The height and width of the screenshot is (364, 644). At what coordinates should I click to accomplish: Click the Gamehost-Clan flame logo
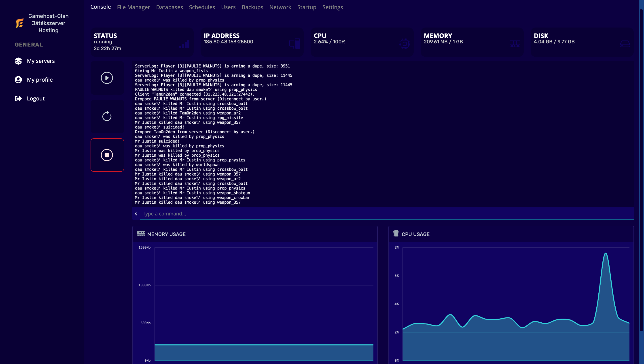pos(19,23)
